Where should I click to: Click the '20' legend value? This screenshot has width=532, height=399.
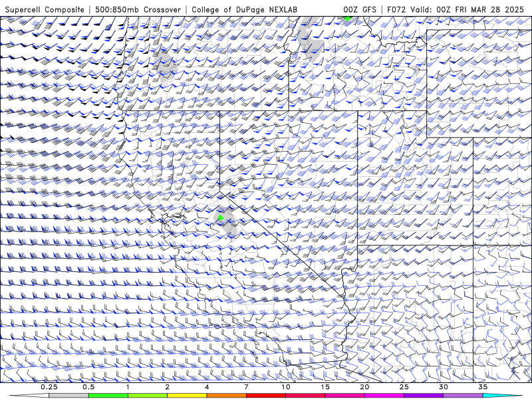[x=364, y=387]
